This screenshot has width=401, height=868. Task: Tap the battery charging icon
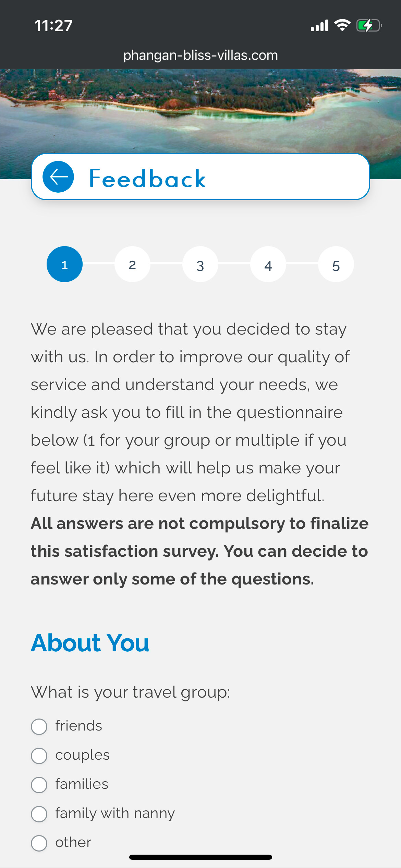click(369, 26)
